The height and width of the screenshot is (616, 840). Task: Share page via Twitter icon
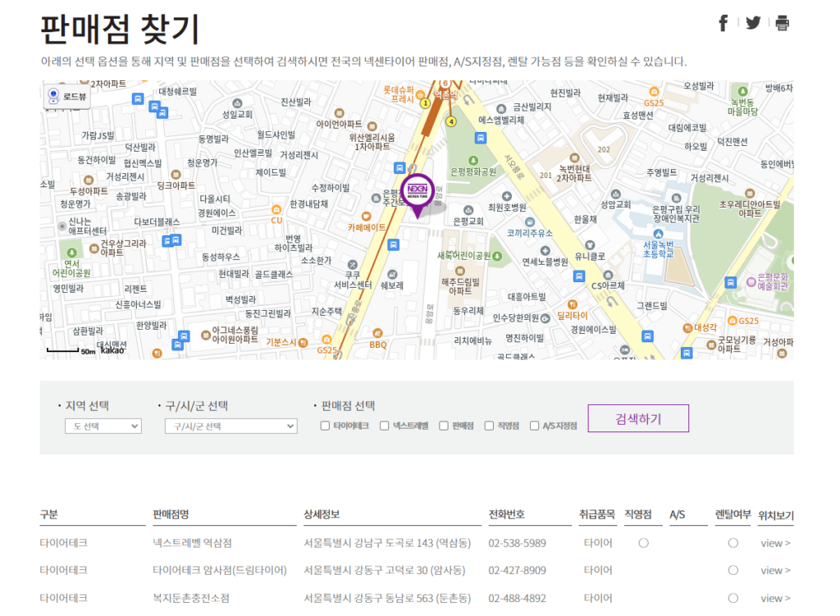click(x=753, y=23)
